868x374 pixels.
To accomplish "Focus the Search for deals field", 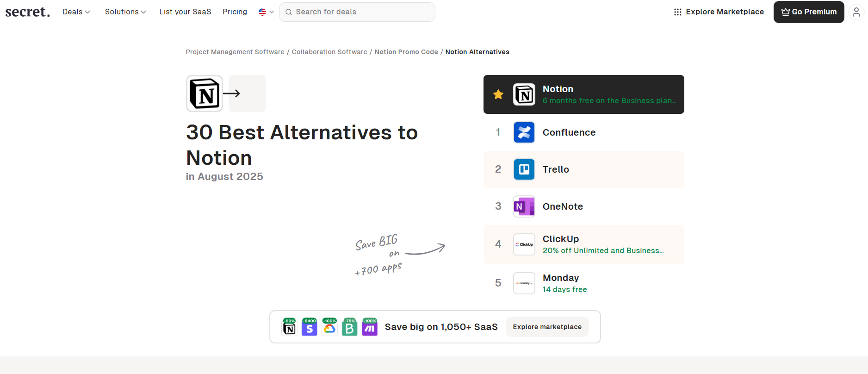I will [357, 12].
